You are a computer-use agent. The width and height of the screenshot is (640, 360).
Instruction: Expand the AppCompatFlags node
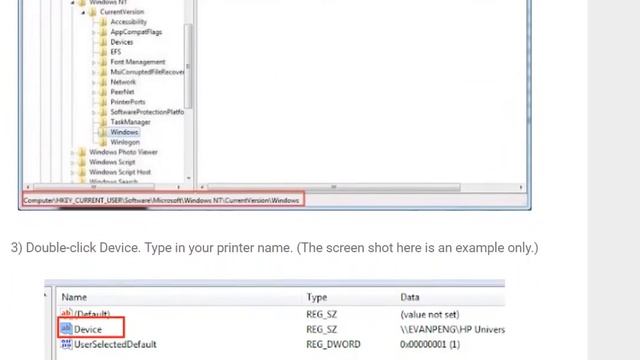93,32
